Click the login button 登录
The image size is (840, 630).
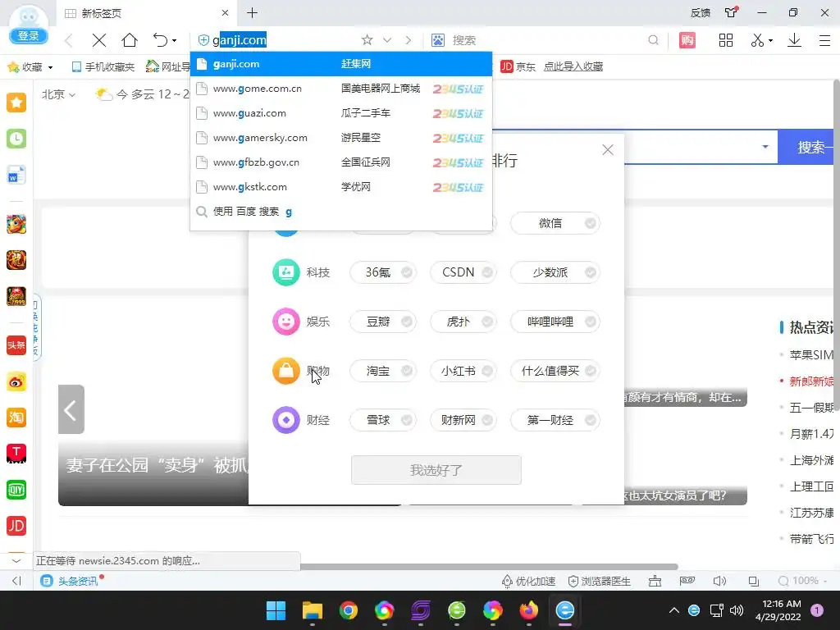click(x=29, y=36)
